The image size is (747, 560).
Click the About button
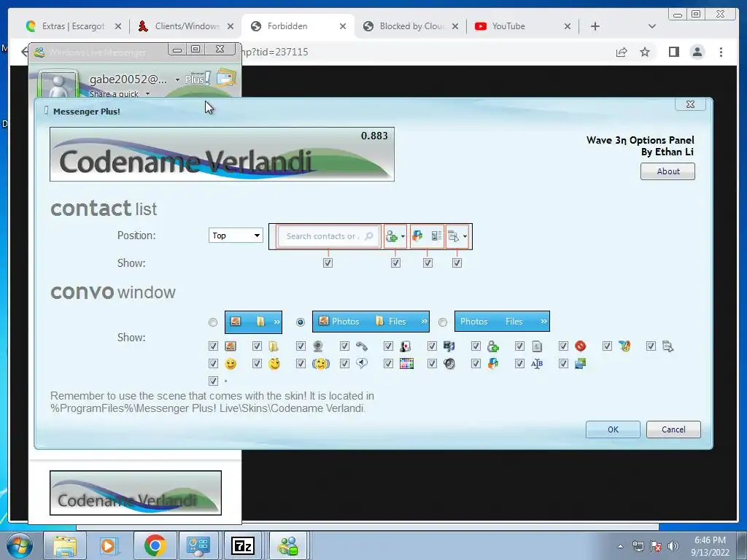667,171
